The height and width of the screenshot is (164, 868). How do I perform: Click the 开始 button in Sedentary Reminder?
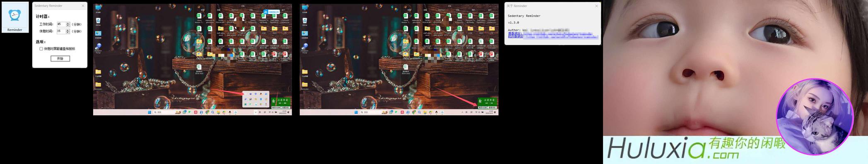(60, 59)
